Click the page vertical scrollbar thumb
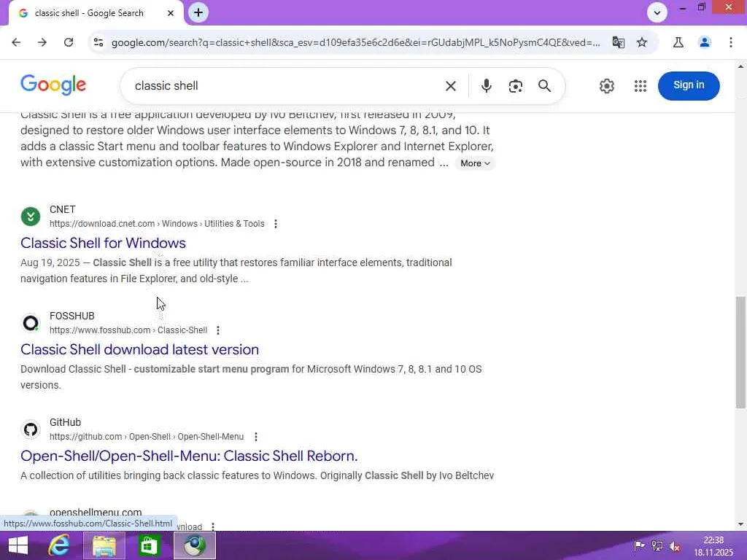747x560 pixels. pos(740,352)
